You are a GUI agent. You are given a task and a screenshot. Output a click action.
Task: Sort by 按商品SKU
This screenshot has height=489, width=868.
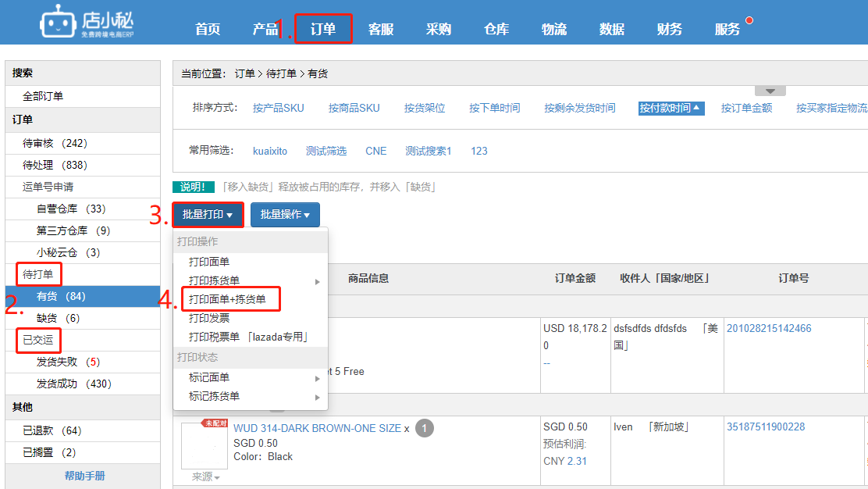click(x=354, y=108)
